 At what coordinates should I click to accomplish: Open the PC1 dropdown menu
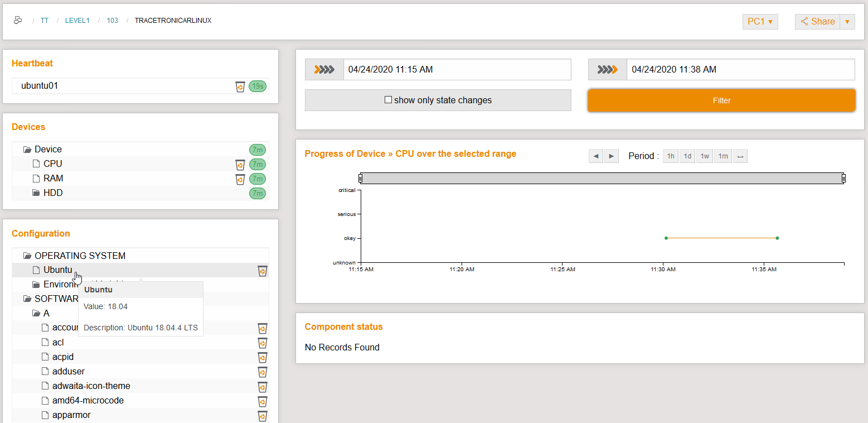click(x=760, y=22)
